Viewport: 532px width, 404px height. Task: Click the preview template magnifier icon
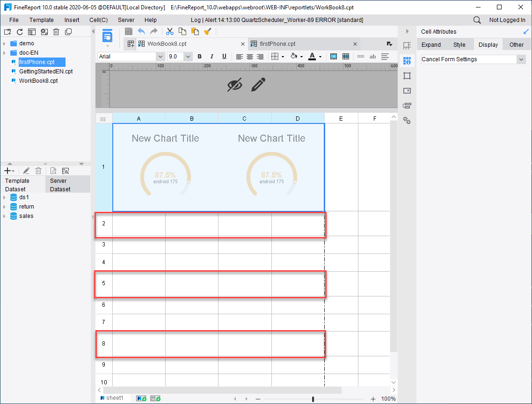pyautogui.click(x=108, y=36)
